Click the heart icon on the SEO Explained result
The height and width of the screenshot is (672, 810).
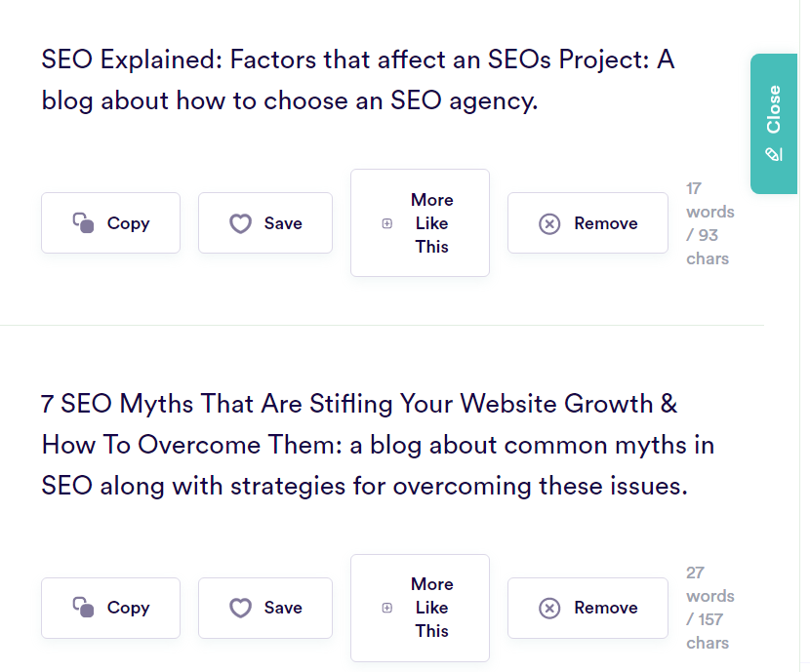pos(240,223)
